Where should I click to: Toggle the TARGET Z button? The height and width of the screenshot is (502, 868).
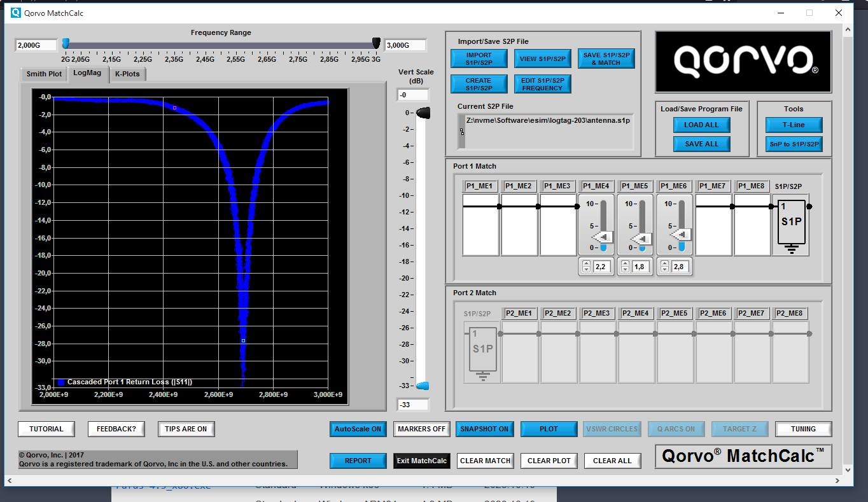pyautogui.click(x=739, y=429)
